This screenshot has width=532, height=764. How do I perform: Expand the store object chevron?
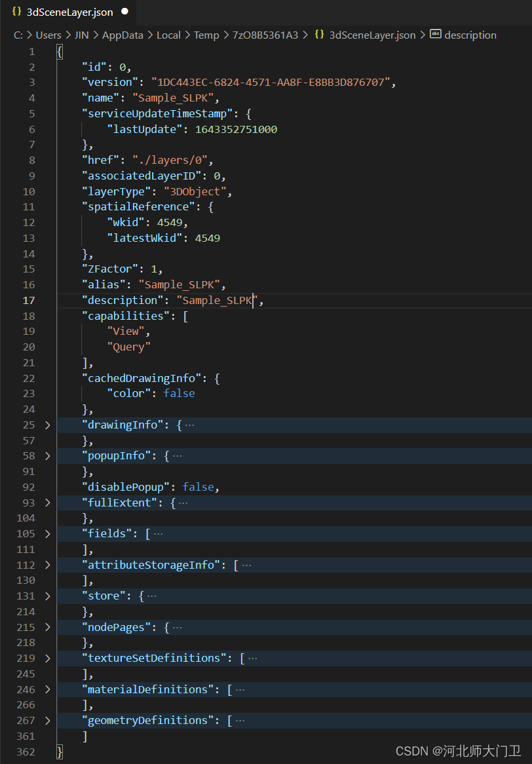47,596
